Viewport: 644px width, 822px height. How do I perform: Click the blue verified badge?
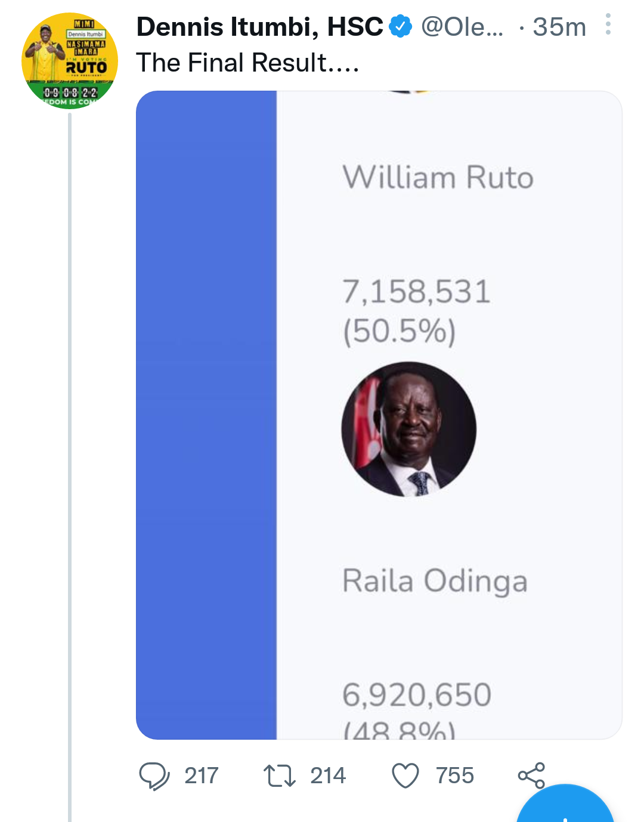click(401, 26)
